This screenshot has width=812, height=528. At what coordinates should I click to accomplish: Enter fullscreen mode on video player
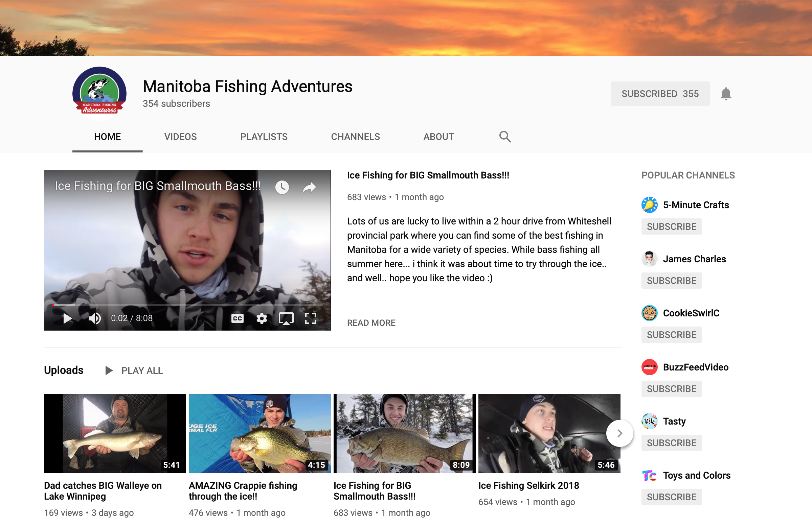310,318
